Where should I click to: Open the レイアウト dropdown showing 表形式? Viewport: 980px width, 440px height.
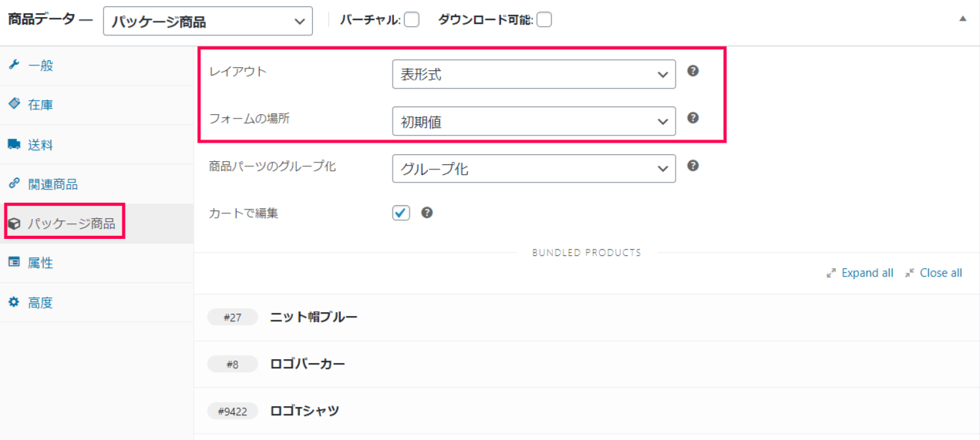(534, 75)
